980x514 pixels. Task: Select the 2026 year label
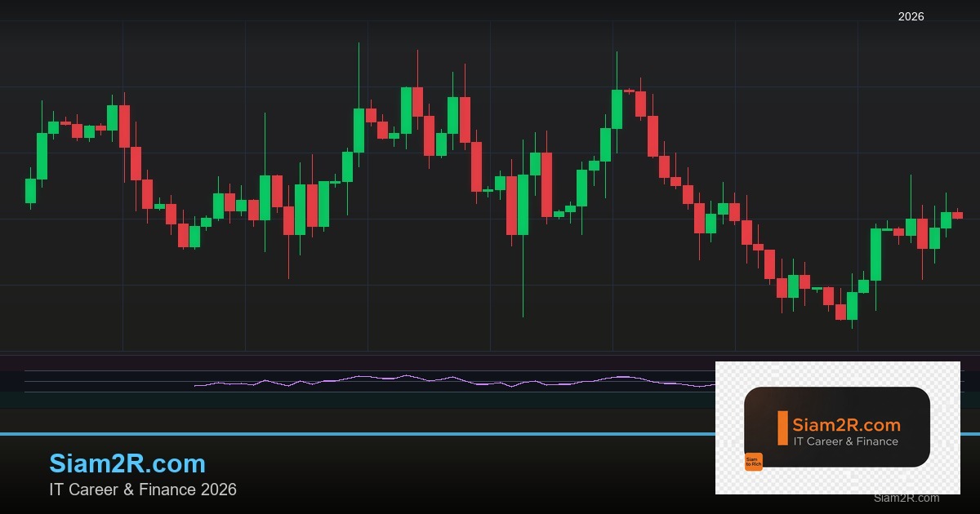(x=911, y=16)
